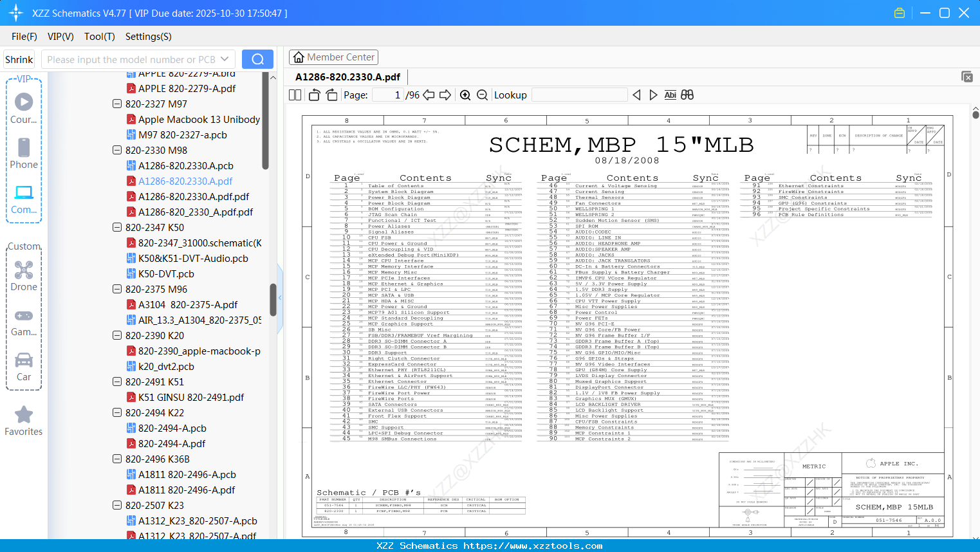This screenshot has width=980, height=552.
Task: Open the Member Center
Action: pos(334,57)
